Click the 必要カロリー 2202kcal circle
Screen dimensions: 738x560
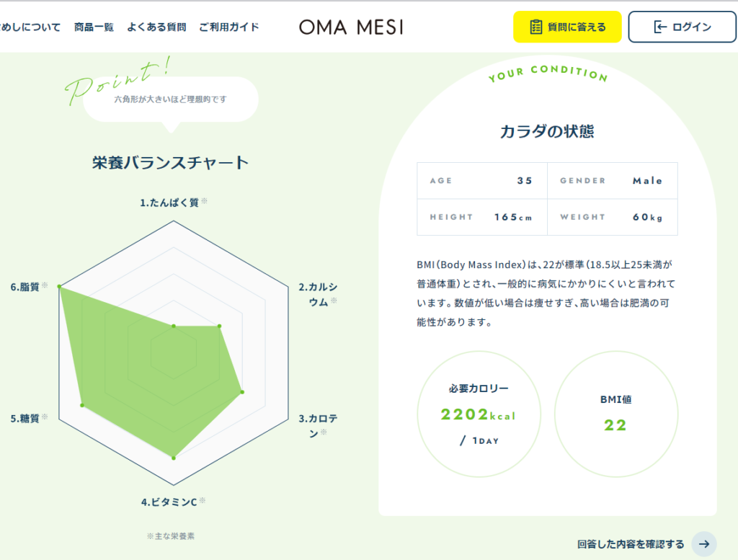click(x=479, y=414)
